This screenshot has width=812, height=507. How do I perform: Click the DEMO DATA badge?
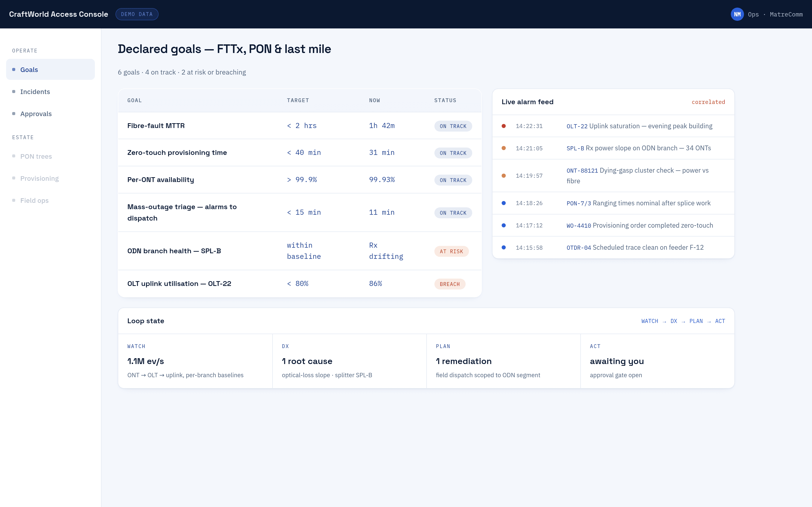(137, 14)
